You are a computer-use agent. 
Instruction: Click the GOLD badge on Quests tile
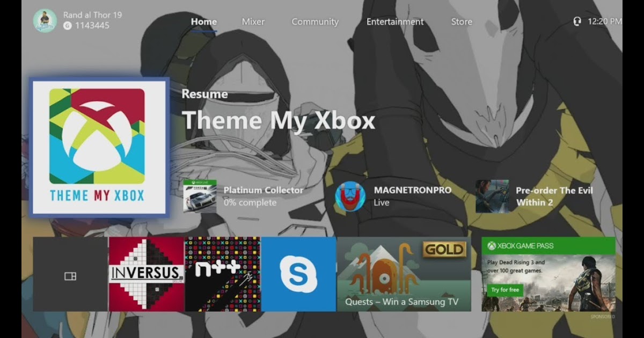pos(444,249)
